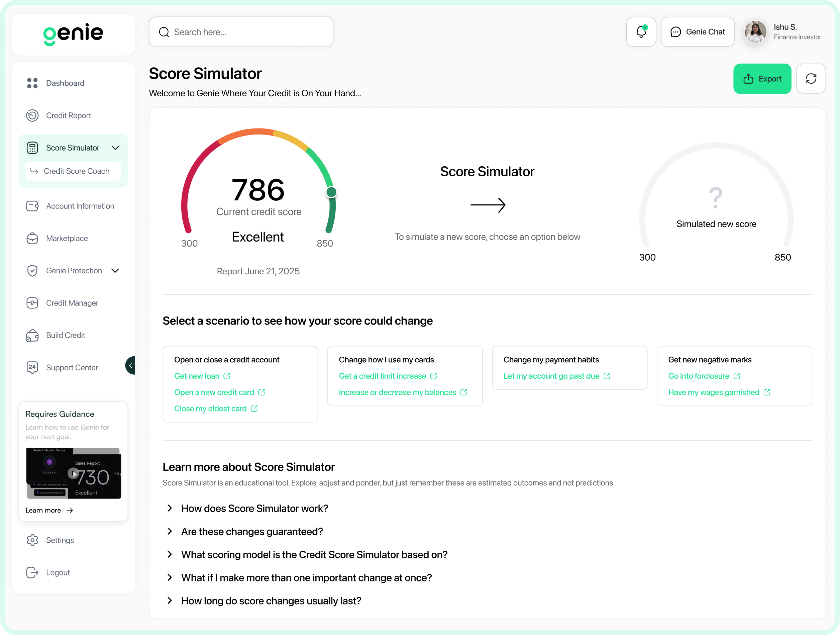The height and width of the screenshot is (635, 840).
Task: Click the credit score gauge handle
Action: [331, 192]
